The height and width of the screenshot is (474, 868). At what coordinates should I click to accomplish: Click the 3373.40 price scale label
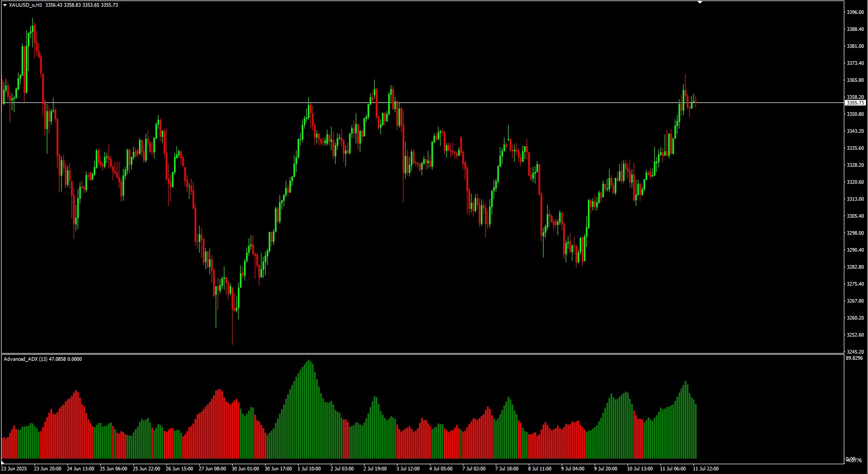coord(855,63)
